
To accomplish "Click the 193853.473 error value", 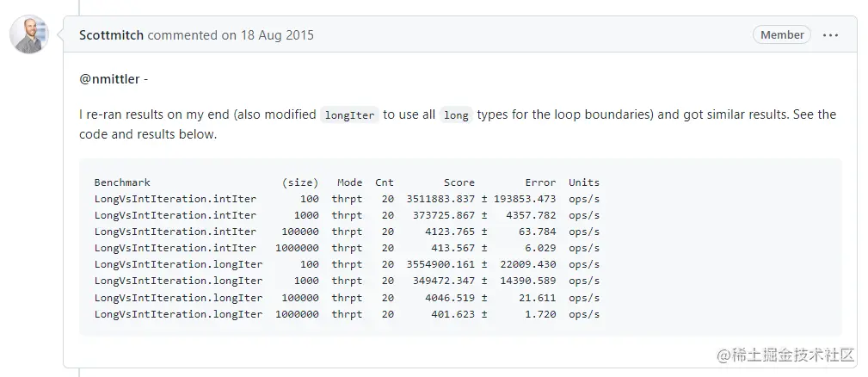I will click(525, 199).
